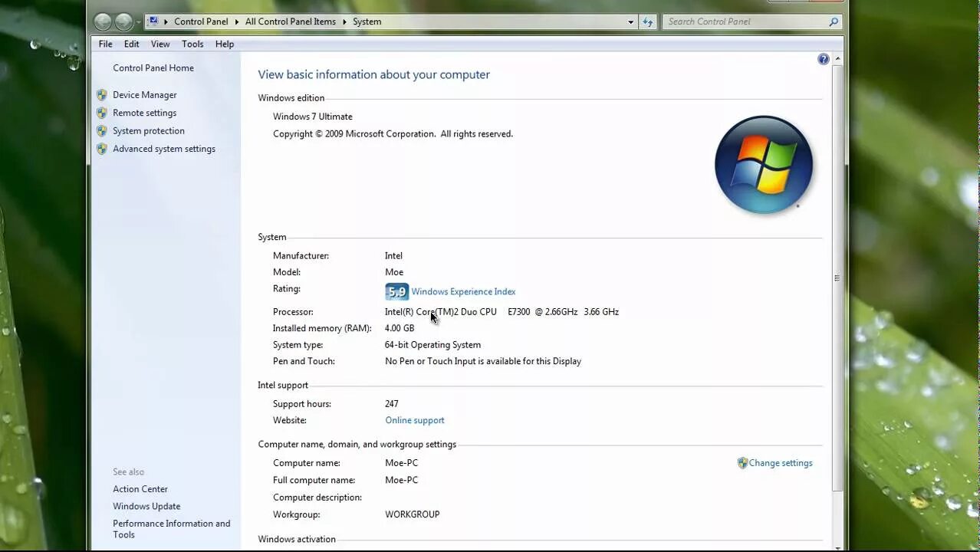This screenshot has width=980, height=552.
Task: Open System protection link
Action: coord(149,131)
